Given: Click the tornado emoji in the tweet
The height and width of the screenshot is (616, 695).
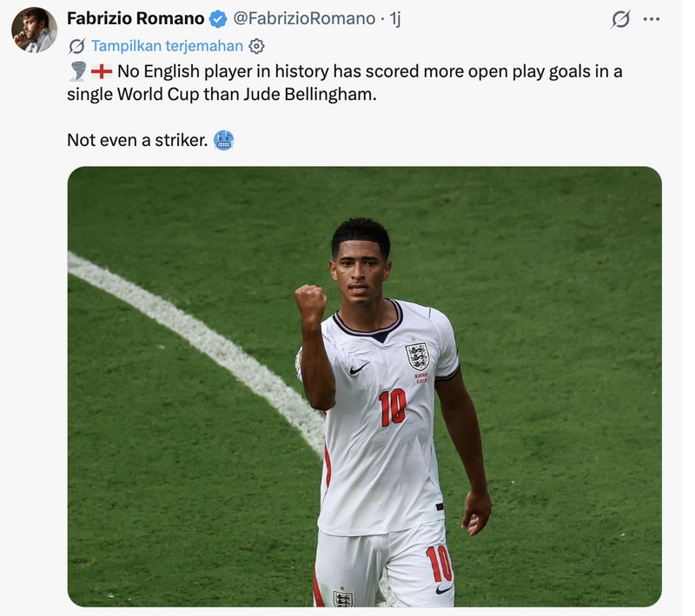Looking at the screenshot, I should click(x=78, y=71).
